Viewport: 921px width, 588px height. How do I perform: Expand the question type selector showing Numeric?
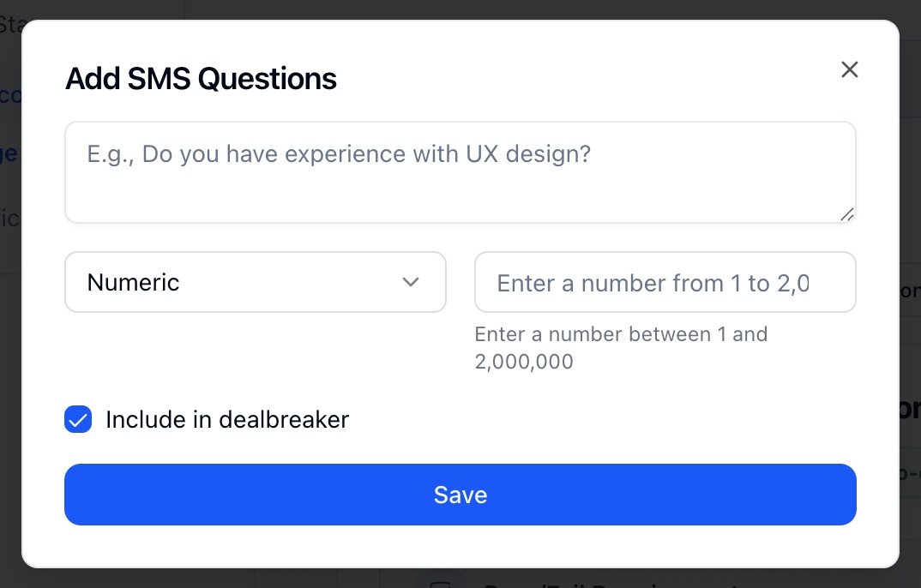coord(255,282)
